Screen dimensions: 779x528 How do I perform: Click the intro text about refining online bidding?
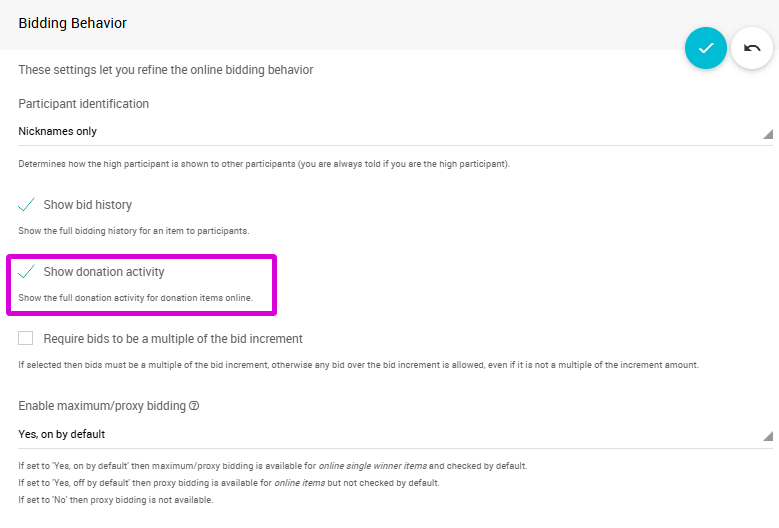tap(166, 70)
